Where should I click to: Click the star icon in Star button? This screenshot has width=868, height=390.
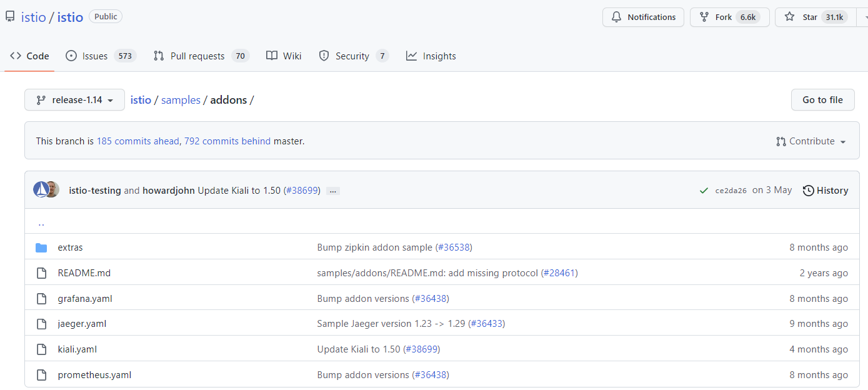tap(790, 17)
